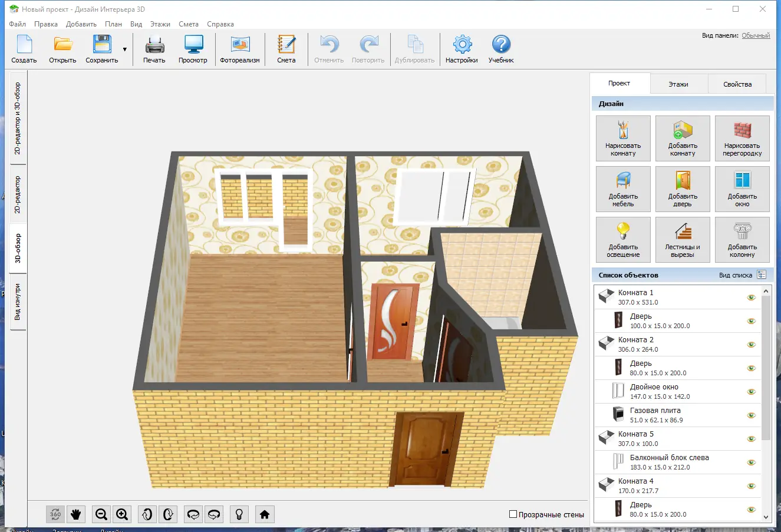The height and width of the screenshot is (532, 781).
Task: Open the Этажи menu in menu bar
Action: point(160,24)
